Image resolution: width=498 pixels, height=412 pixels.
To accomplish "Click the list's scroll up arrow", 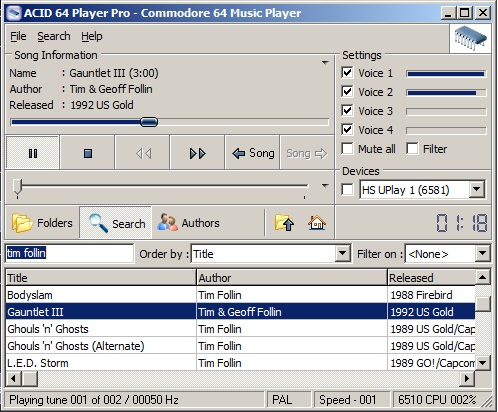I will click(483, 277).
